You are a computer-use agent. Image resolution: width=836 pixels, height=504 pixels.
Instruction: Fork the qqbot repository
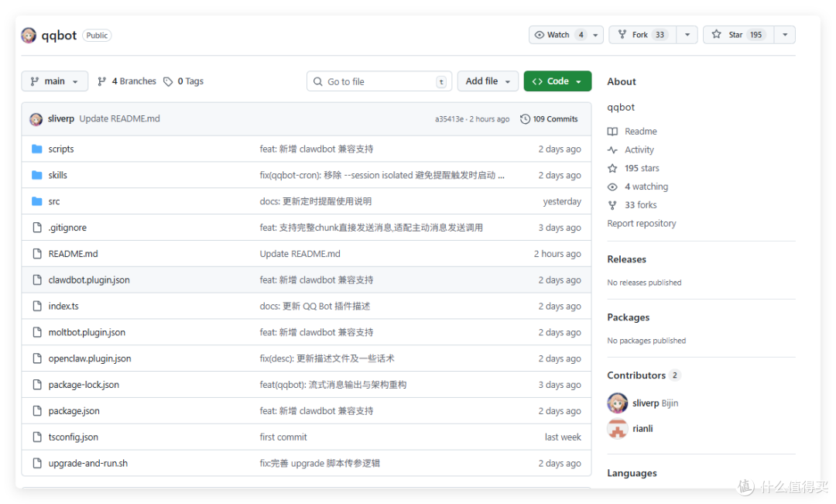(x=642, y=35)
